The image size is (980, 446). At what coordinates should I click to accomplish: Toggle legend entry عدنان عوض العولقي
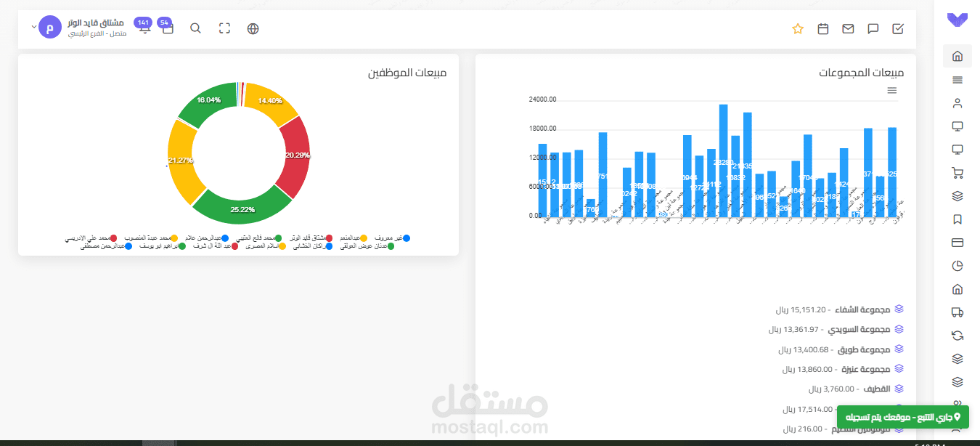coord(367,247)
